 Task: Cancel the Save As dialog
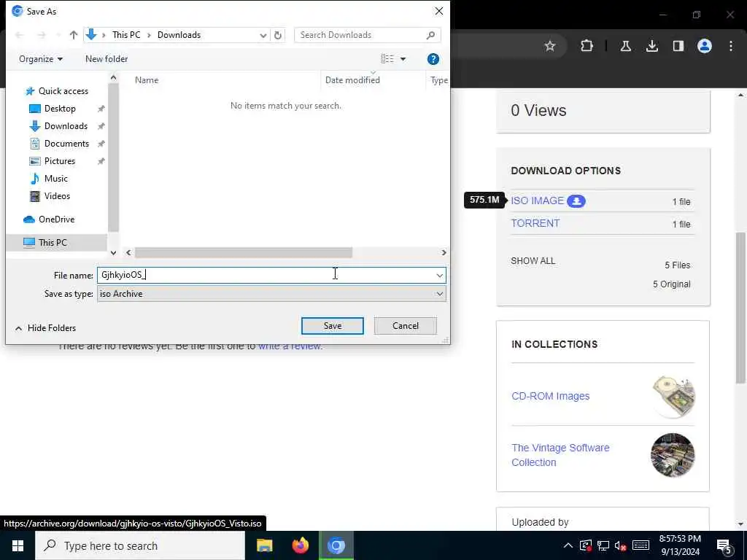(406, 326)
